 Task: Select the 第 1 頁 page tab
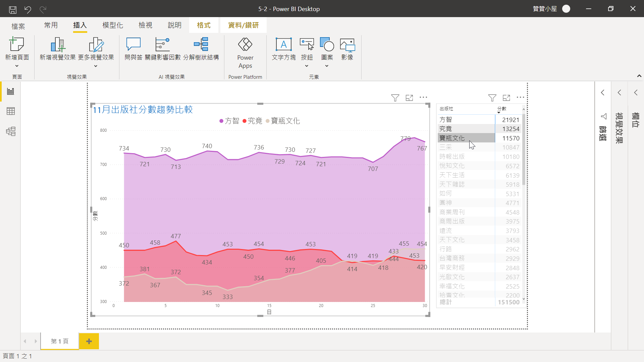[x=60, y=341]
